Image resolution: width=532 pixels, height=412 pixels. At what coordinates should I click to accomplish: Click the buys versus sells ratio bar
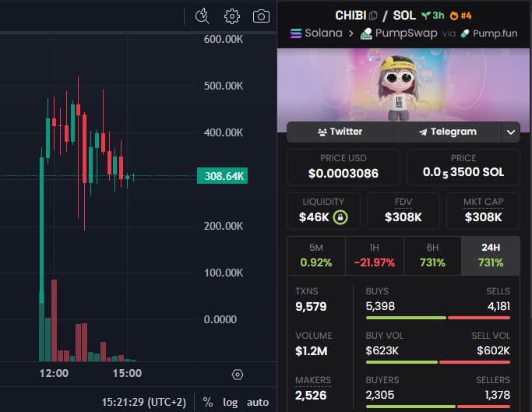[x=438, y=318]
